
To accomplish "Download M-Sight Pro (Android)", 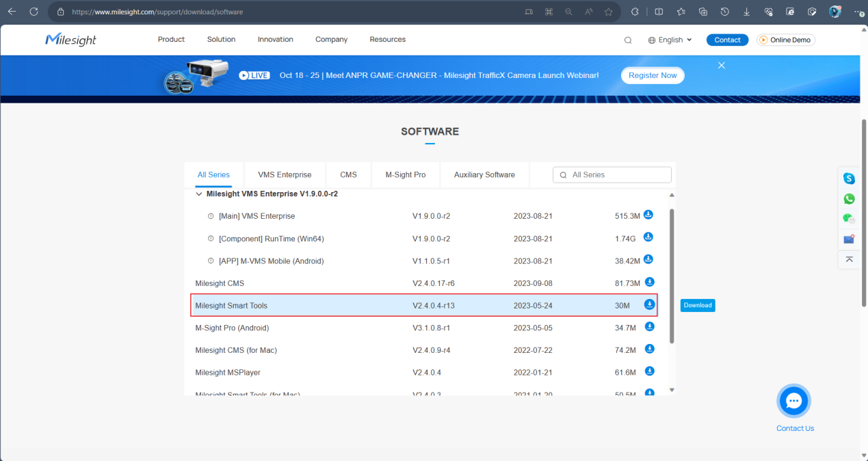I will (650, 327).
